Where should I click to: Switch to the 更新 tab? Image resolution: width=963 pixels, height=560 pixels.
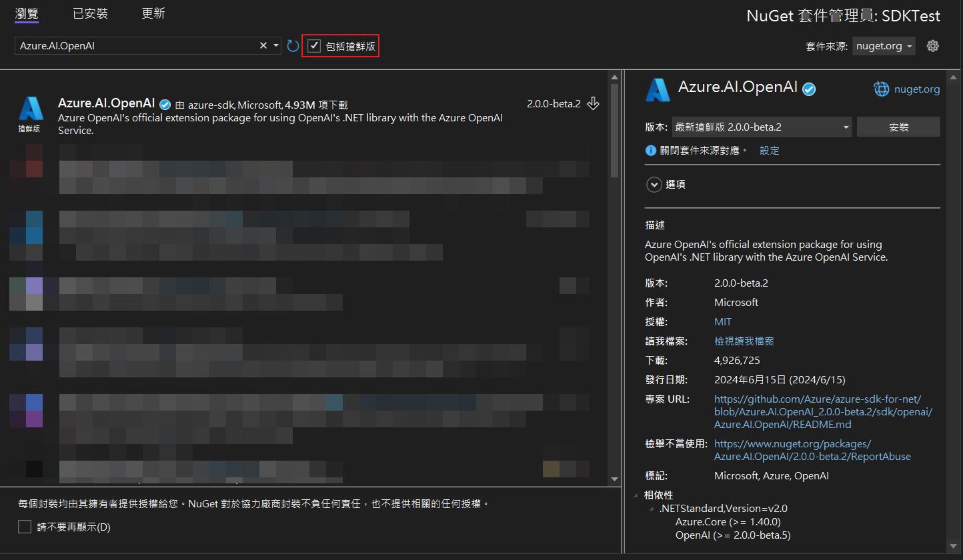click(x=153, y=13)
